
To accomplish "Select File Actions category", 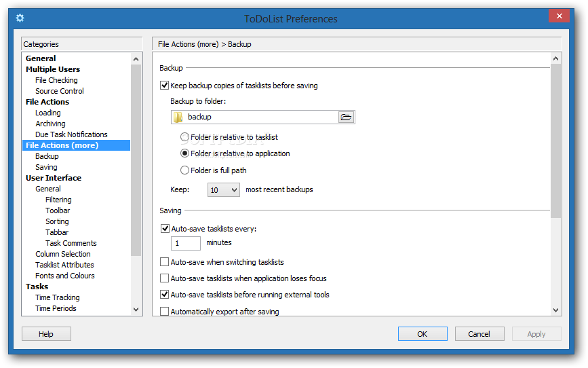I will 47,102.
